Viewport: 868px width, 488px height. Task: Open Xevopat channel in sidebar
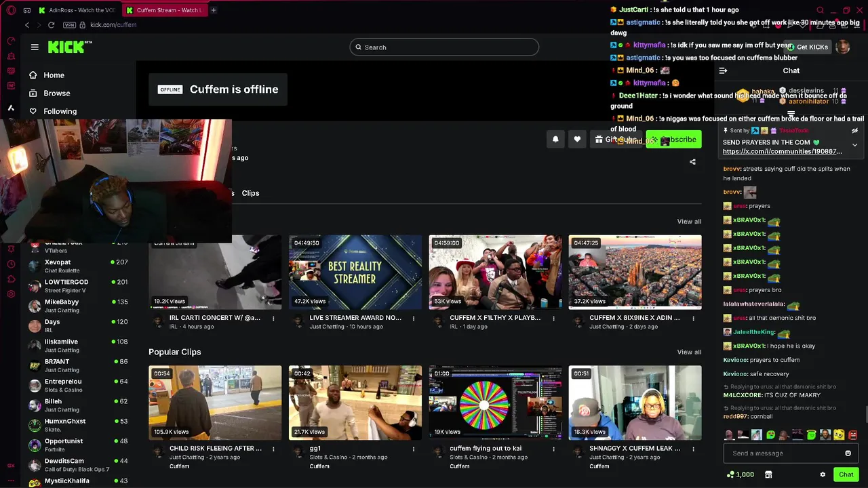[x=78, y=266]
